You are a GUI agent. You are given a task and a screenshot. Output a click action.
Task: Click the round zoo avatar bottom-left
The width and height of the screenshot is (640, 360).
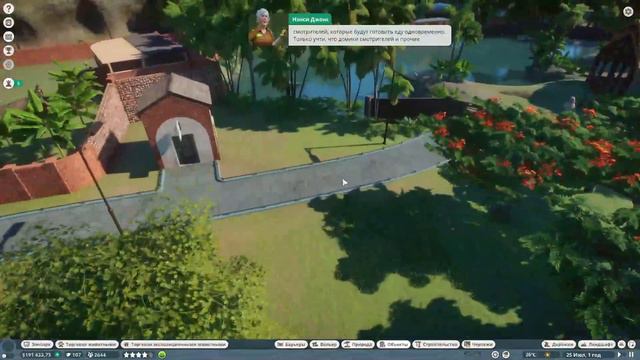pos(8,347)
